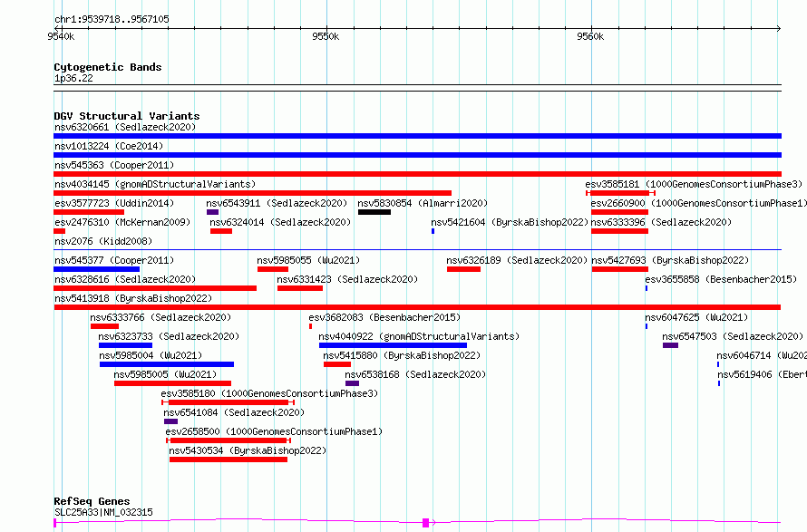Open esv3655858 (Besenbacher2015) label
The image size is (807, 532).
721,279
